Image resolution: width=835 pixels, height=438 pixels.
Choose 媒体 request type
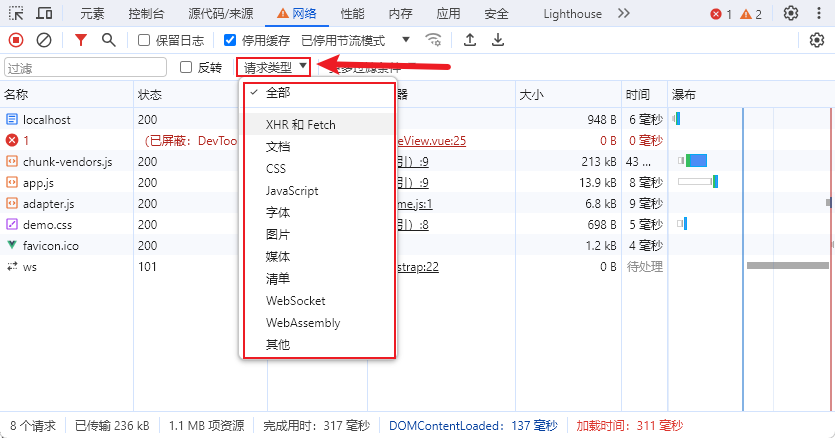[319, 257]
